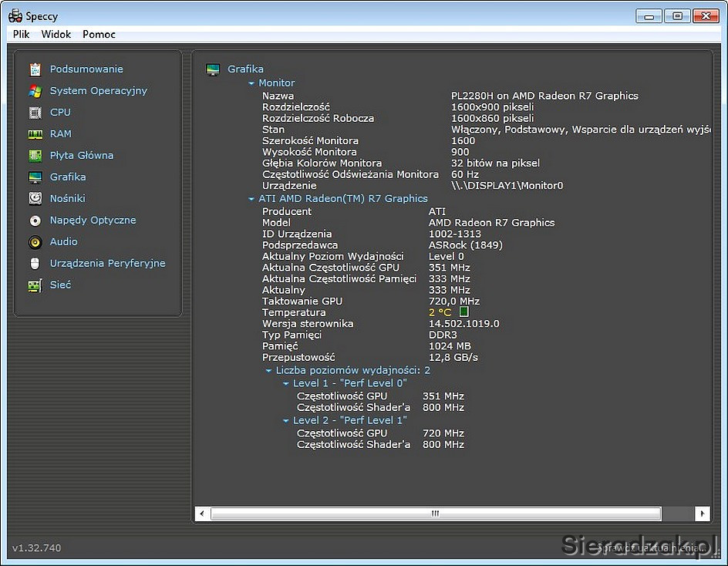Go to the RAM section

coord(61,133)
